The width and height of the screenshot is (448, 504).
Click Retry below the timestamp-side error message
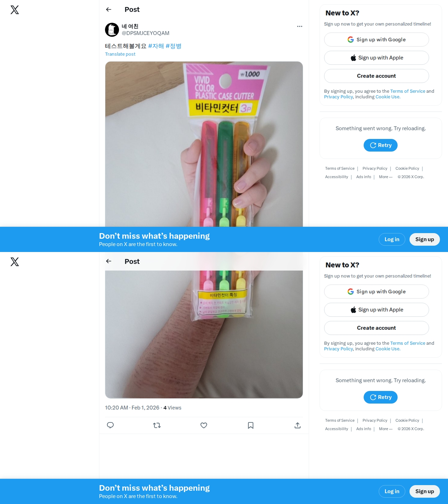click(380, 397)
